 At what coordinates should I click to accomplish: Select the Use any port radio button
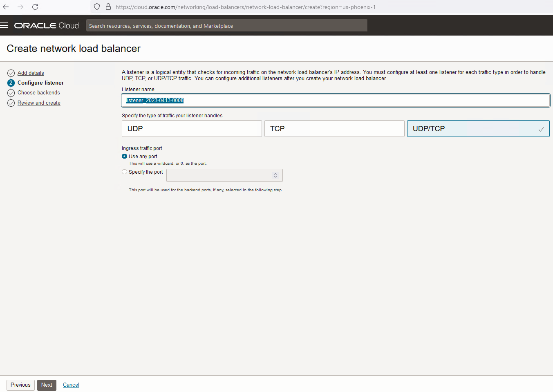click(x=125, y=156)
